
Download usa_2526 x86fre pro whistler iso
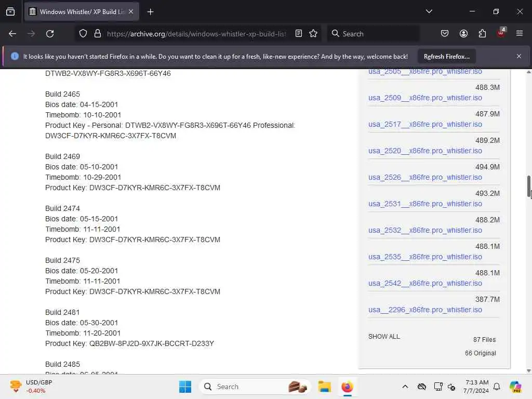coord(425,177)
